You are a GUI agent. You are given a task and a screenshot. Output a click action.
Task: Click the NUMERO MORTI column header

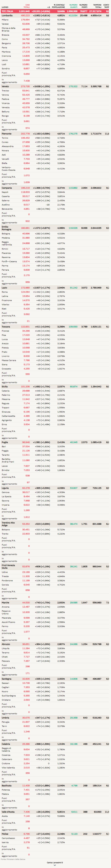click(83, 6)
